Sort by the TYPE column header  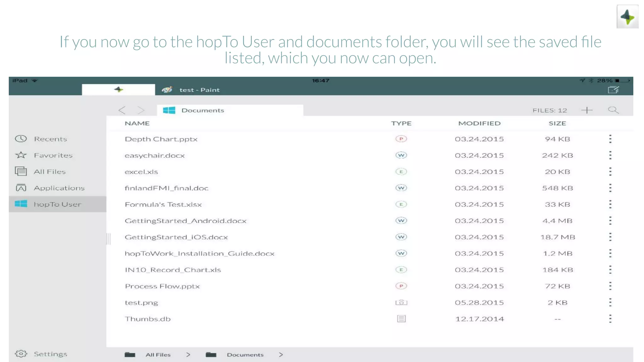(401, 123)
